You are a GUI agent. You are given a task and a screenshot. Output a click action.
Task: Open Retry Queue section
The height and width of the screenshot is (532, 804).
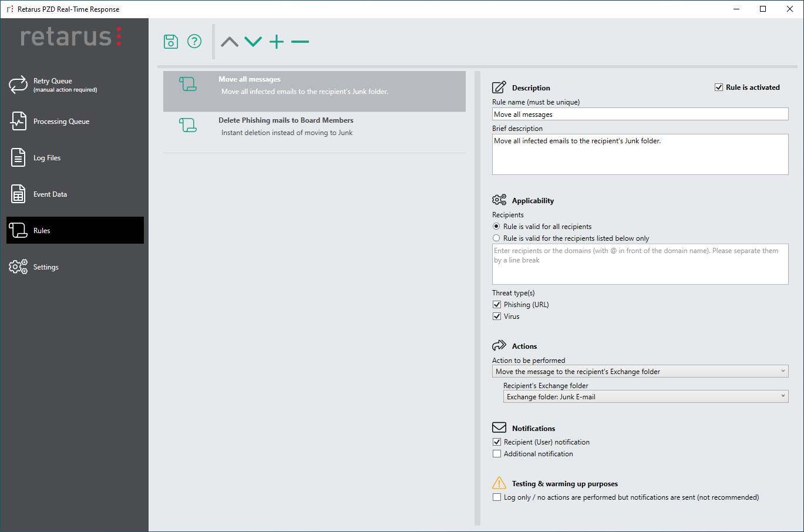click(75, 85)
